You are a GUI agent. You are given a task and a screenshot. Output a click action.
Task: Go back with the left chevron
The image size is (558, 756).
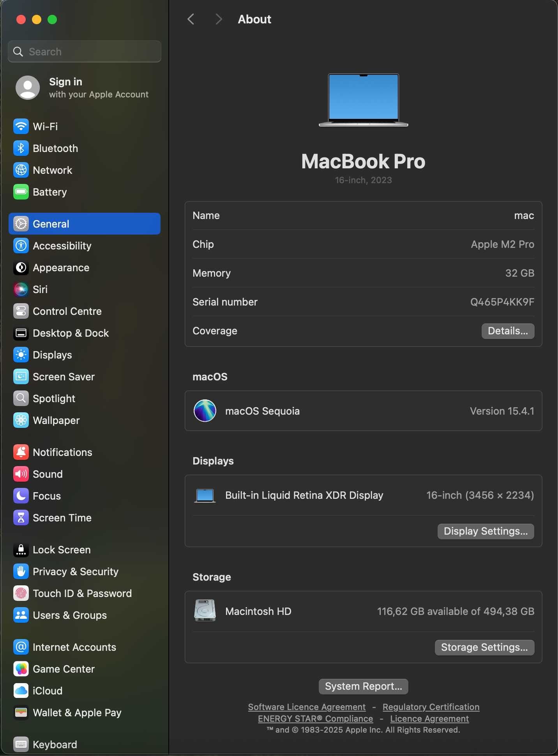click(191, 19)
